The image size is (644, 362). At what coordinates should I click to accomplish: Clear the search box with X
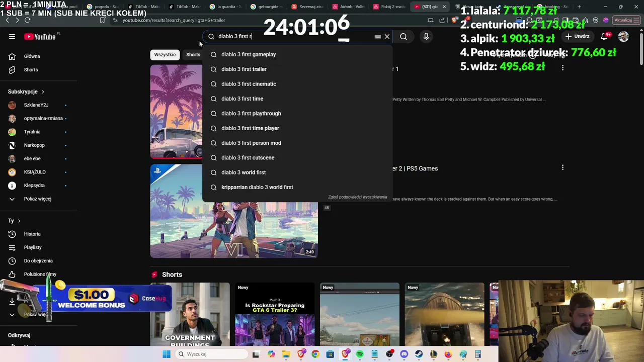pyautogui.click(x=387, y=36)
